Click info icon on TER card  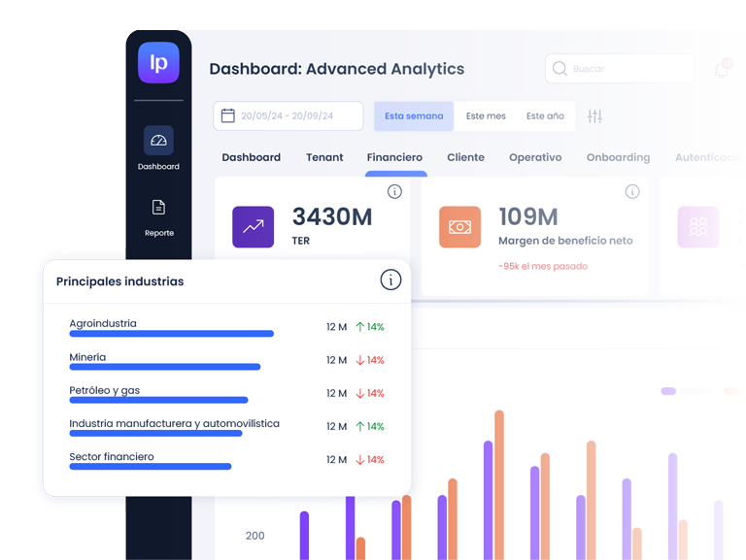pyautogui.click(x=394, y=192)
